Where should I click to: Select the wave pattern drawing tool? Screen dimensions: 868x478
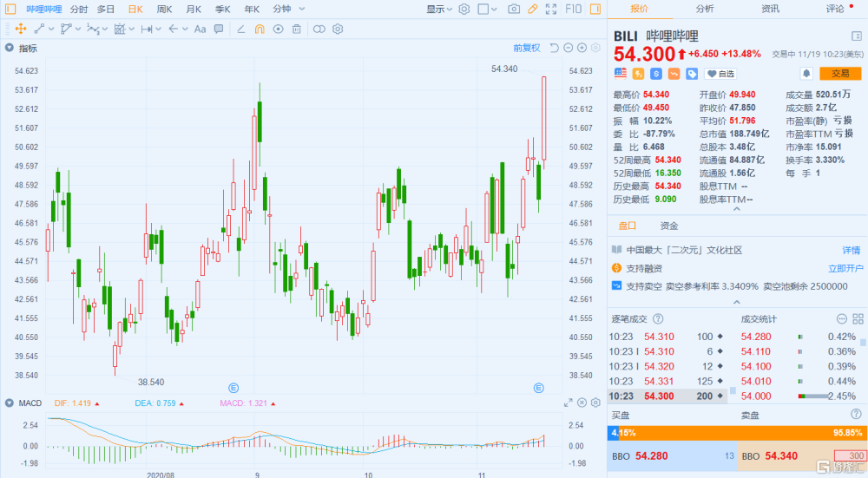93,29
